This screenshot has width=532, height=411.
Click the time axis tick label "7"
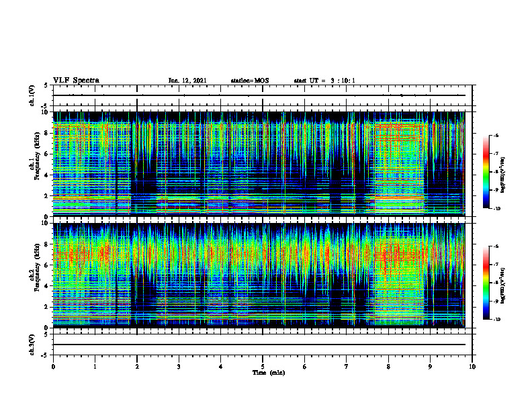click(x=347, y=367)
